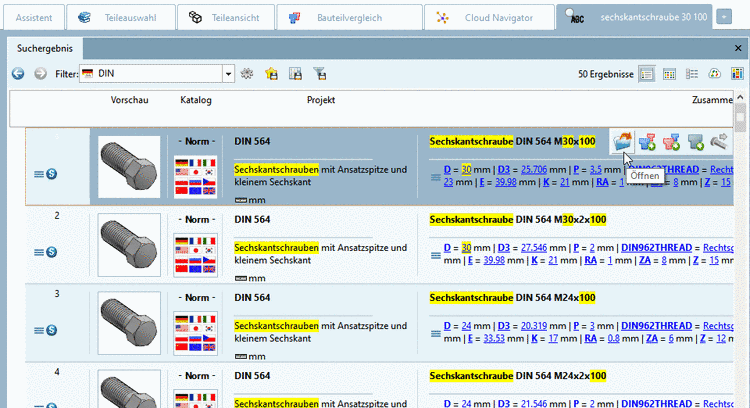750x408 pixels.
Task: Click the Vorschau column header
Action: pos(129,100)
